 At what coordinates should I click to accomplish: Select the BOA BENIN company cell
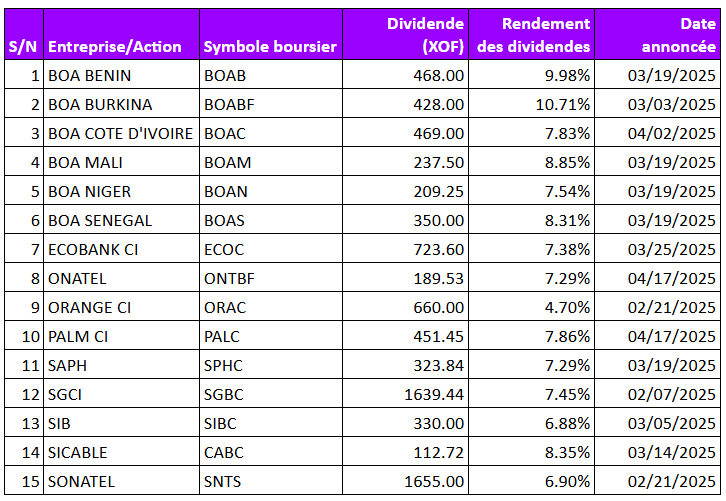click(121, 75)
